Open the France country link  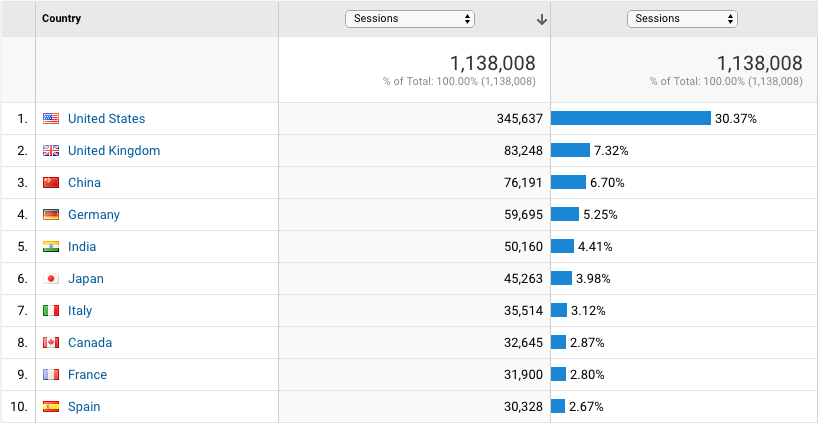87,375
